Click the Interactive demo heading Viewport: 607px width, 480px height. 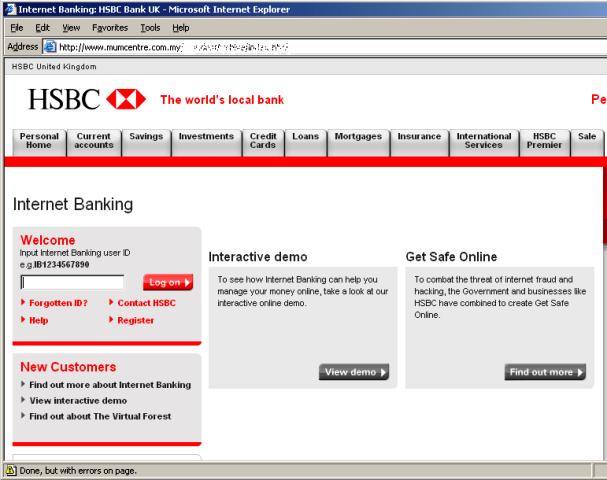tap(258, 257)
